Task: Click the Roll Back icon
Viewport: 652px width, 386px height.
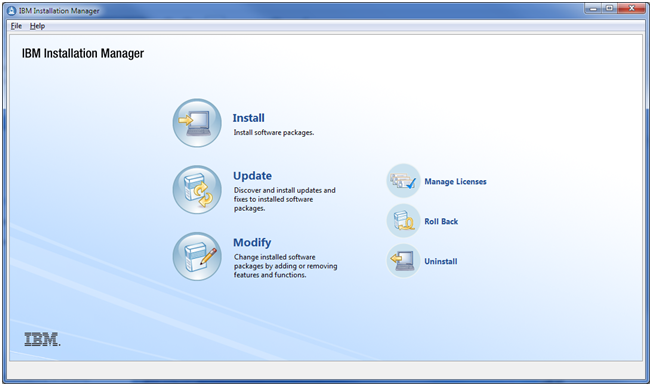Action: coord(403,221)
